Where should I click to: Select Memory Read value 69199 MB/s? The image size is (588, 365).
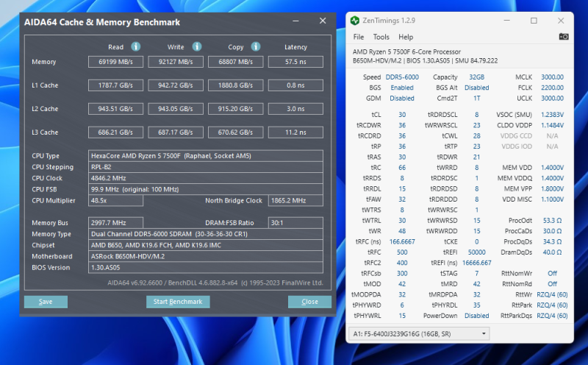point(115,62)
